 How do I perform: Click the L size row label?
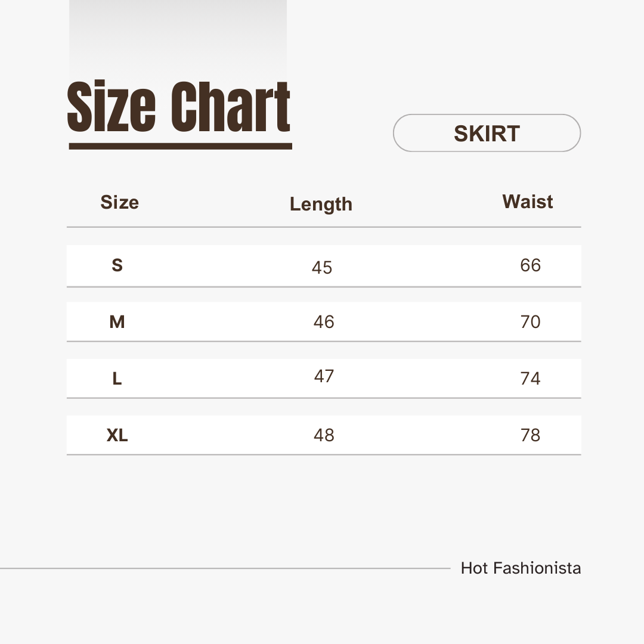117,379
